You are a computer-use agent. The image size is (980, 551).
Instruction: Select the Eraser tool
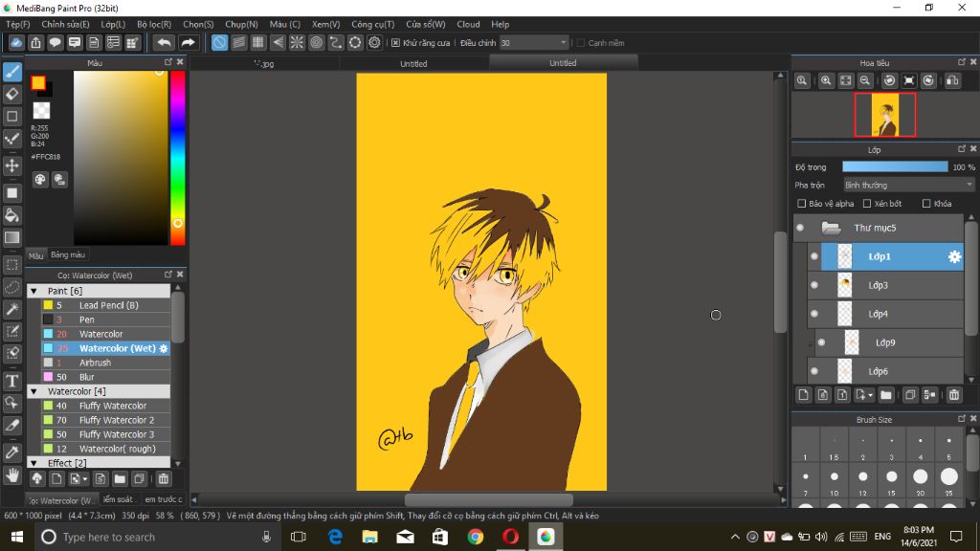click(11, 94)
